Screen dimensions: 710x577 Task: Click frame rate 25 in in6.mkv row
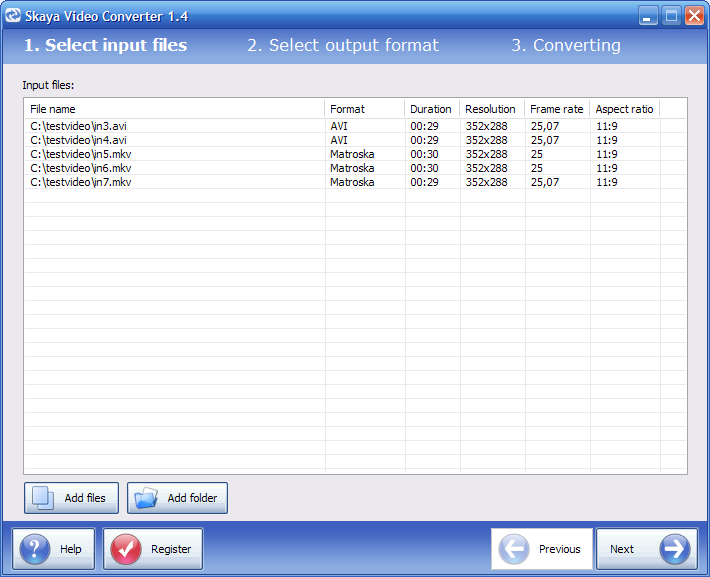coord(537,168)
